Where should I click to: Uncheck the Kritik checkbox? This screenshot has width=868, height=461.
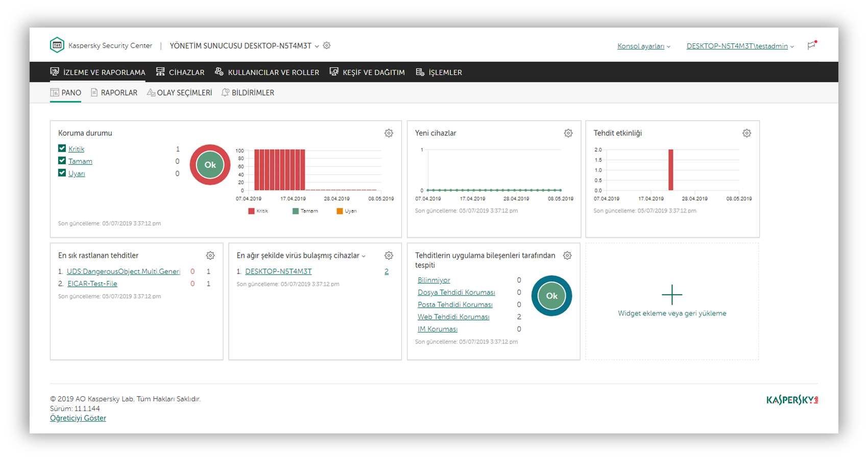coord(62,149)
